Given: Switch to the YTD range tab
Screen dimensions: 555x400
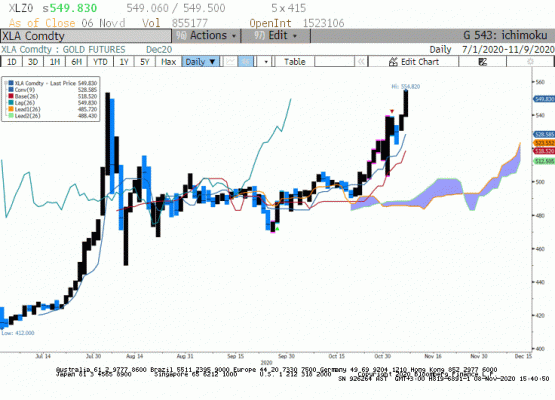Looking at the screenshot, I should [100, 62].
